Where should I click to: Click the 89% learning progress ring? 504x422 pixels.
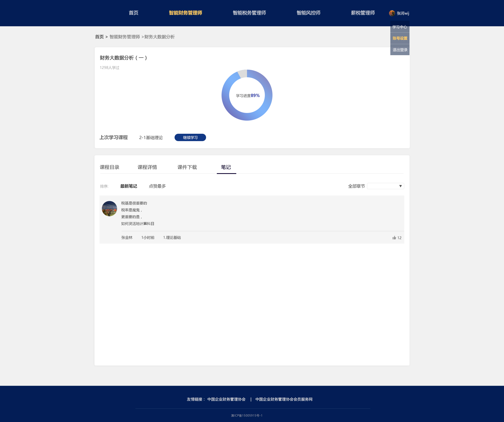click(x=247, y=95)
